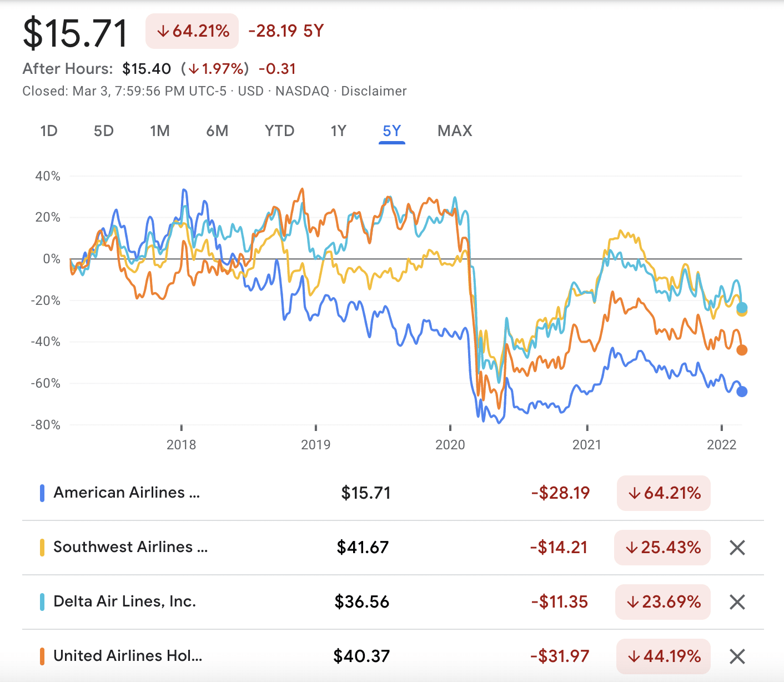This screenshot has width=784, height=682.
Task: Open the American Airlines row
Action: click(x=127, y=493)
